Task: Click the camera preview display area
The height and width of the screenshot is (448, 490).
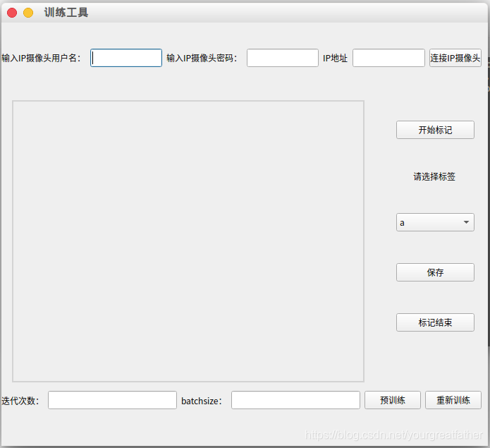Action: (188, 241)
